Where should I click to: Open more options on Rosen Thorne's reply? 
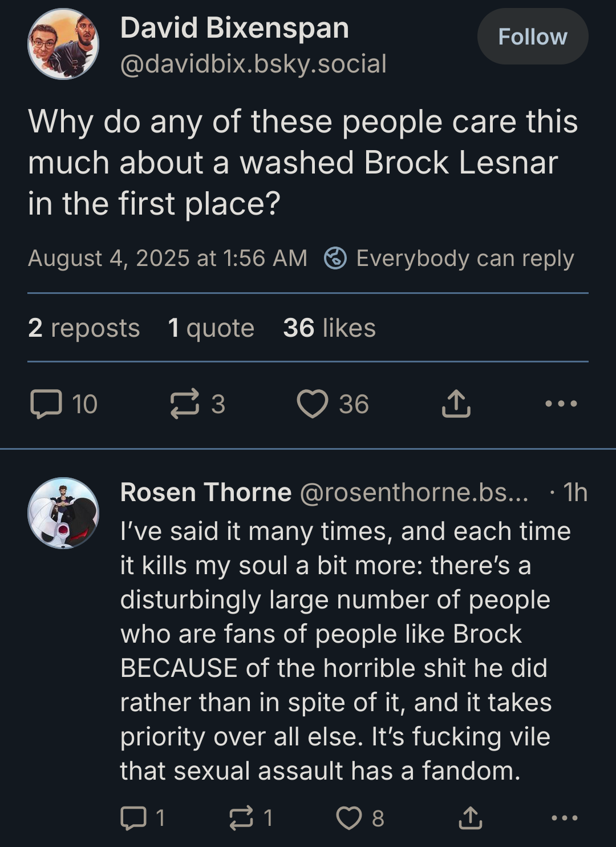pos(565,818)
